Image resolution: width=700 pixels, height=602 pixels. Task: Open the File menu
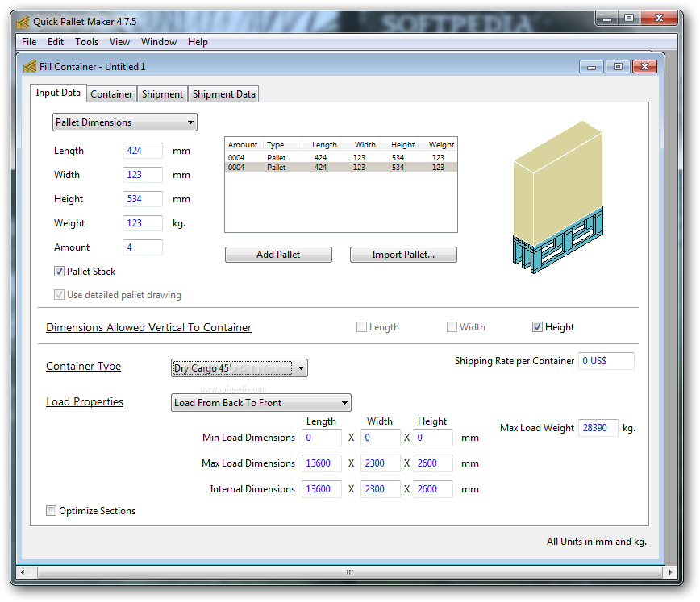[x=29, y=42]
